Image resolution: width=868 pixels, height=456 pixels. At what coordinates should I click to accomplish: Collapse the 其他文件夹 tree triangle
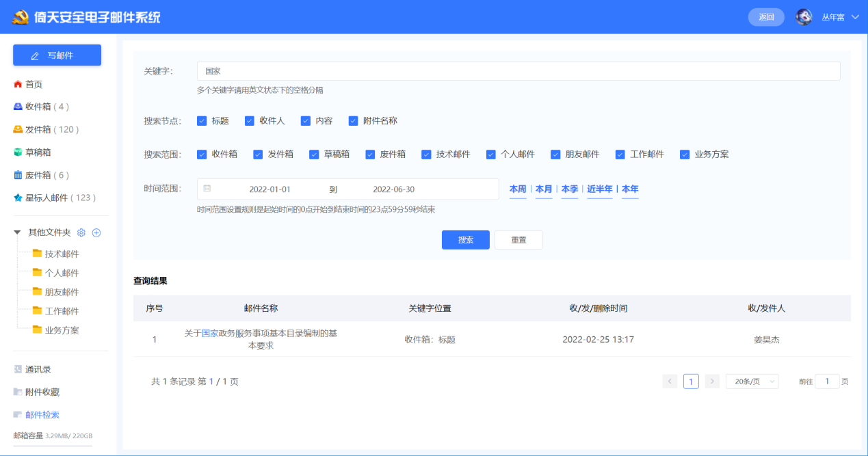18,232
